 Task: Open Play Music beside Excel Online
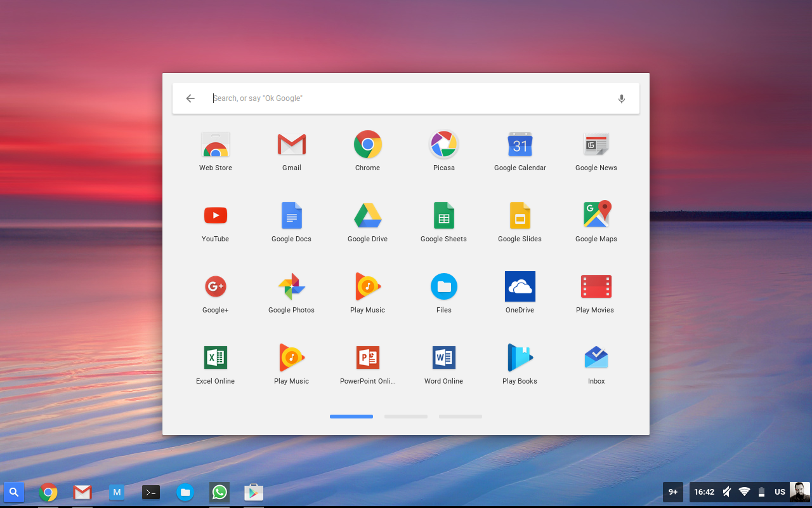292,364
